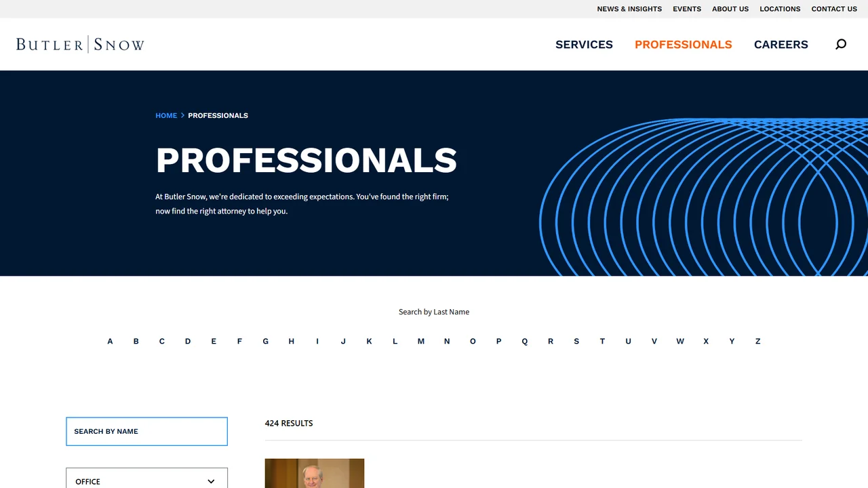
Task: Click the Butler Snow logo
Action: (x=80, y=45)
